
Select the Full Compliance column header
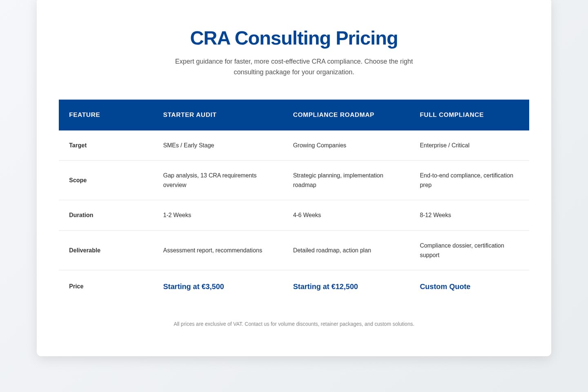tap(451, 115)
